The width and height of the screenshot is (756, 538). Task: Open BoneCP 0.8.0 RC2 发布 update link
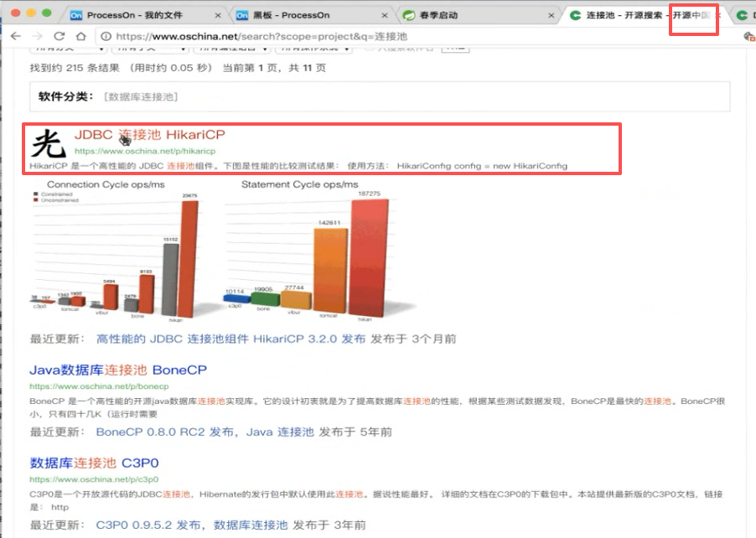pos(205,432)
